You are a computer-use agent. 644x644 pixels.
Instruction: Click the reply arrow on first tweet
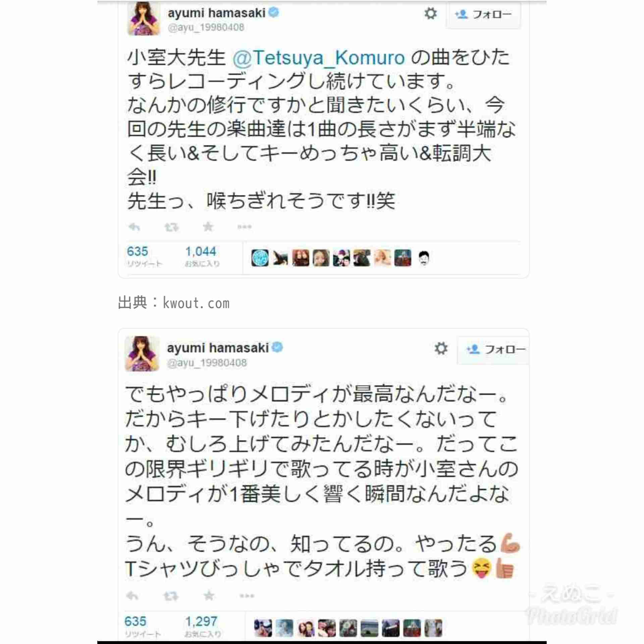[x=134, y=227]
